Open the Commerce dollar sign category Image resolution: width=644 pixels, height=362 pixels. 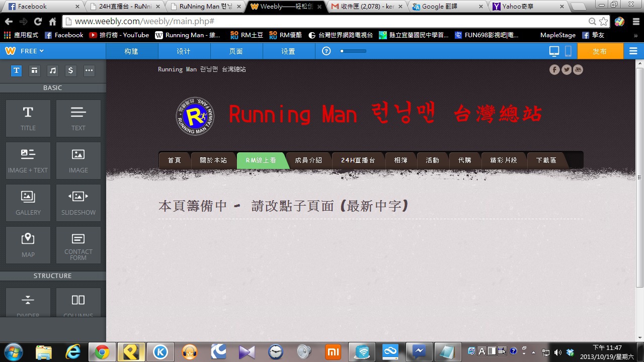[x=70, y=71]
